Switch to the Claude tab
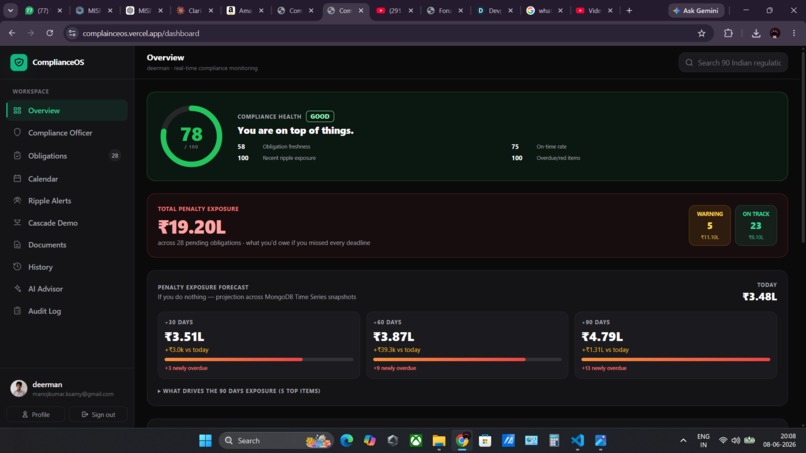The height and width of the screenshot is (453, 806). point(195,10)
